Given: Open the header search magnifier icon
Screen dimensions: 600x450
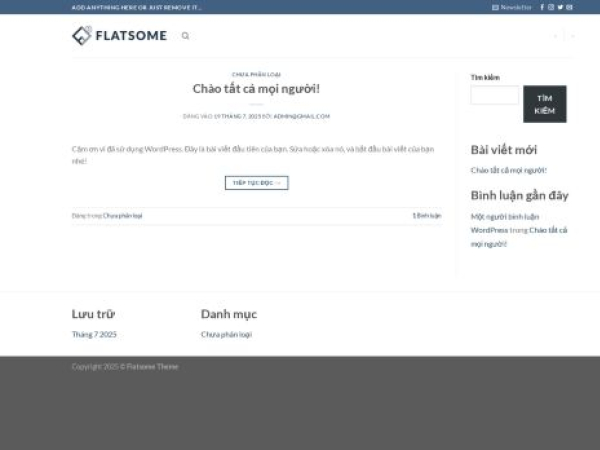Looking at the screenshot, I should [185, 36].
